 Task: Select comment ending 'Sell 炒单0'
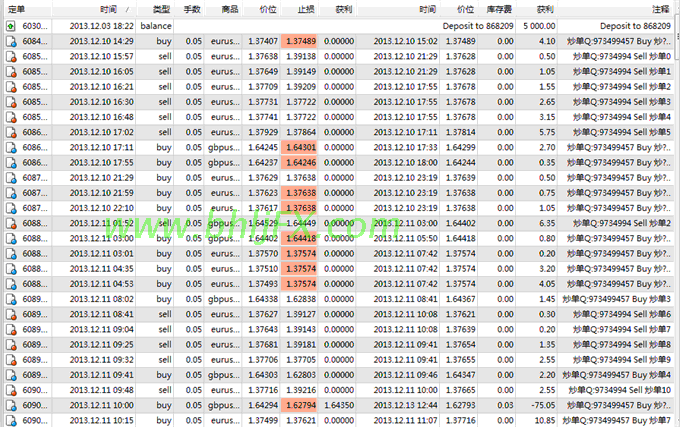pyautogui.click(x=621, y=56)
